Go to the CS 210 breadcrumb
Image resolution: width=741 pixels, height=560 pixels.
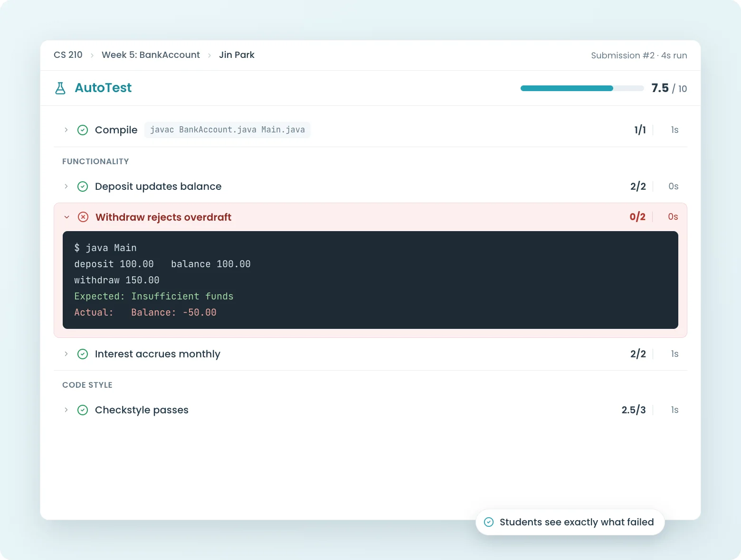click(x=68, y=55)
